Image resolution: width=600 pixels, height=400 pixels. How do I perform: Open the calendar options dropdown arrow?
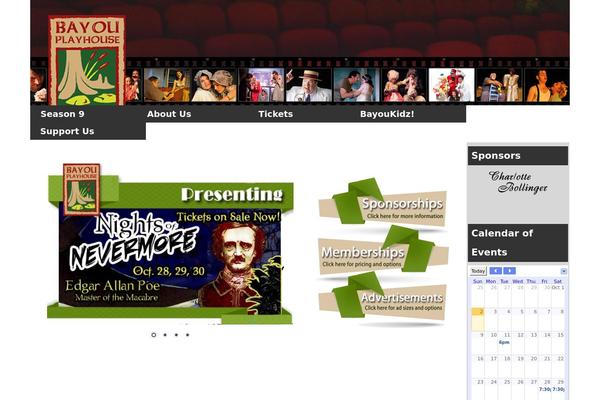(564, 271)
